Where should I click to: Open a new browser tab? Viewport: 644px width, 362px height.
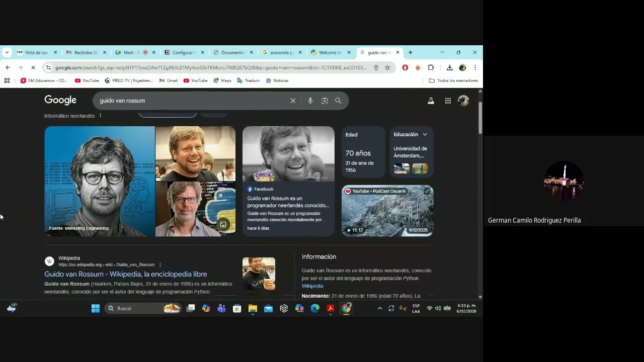(410, 52)
